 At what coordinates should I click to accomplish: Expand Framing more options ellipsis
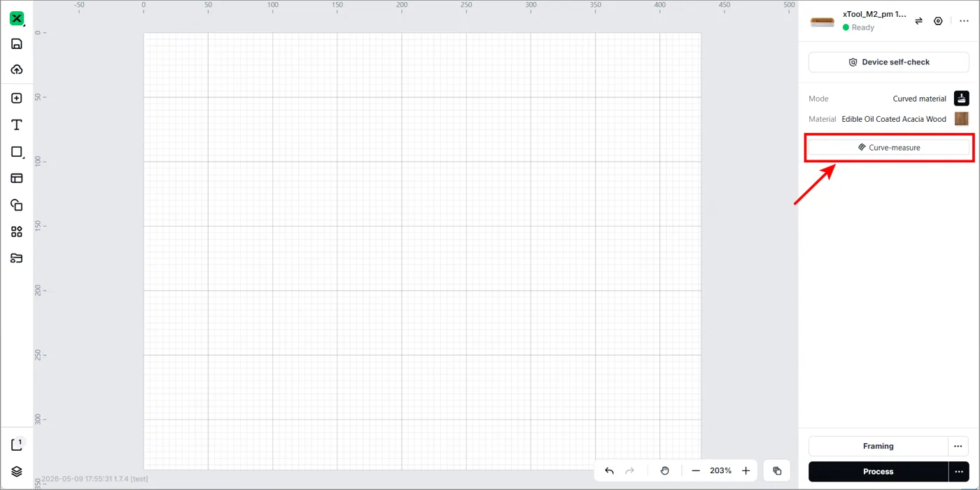pyautogui.click(x=958, y=446)
